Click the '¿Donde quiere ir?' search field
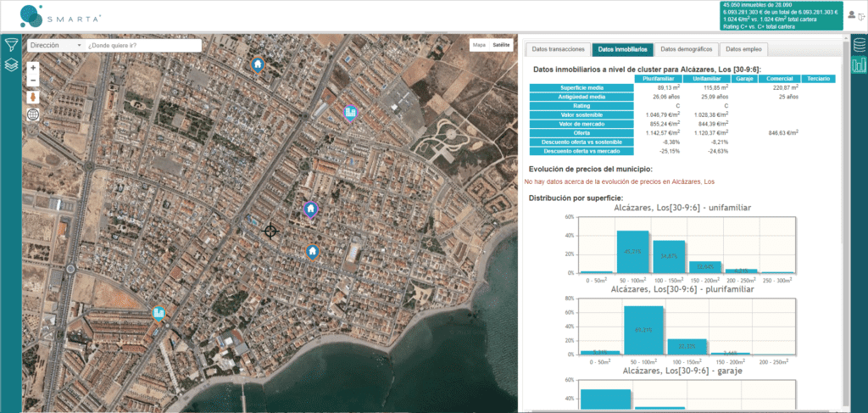 (142, 45)
